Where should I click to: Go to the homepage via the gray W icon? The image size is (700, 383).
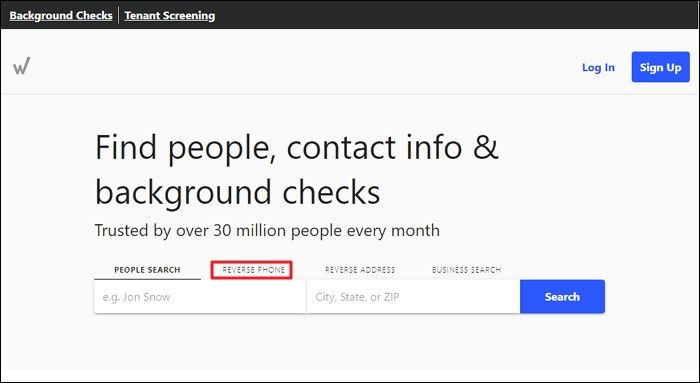point(21,66)
